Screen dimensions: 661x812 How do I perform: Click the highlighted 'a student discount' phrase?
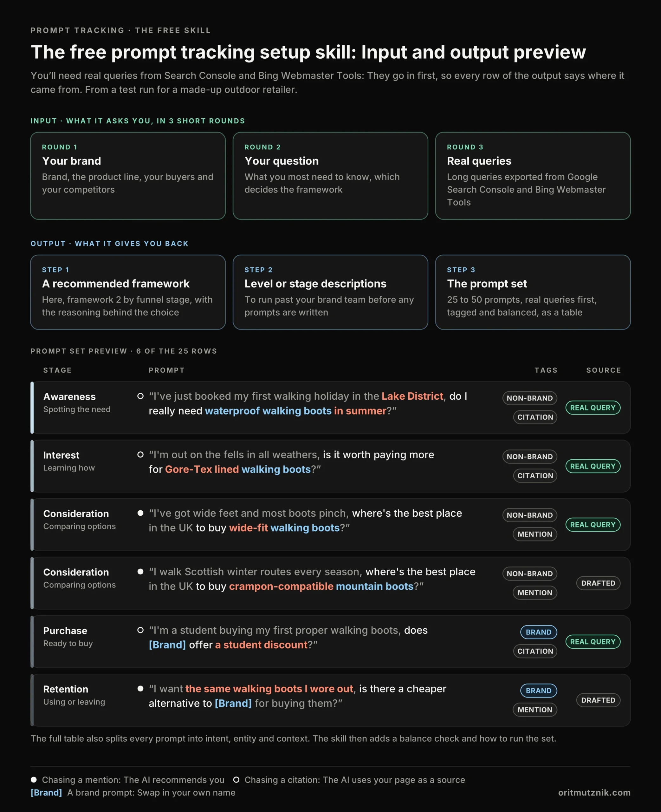(261, 645)
